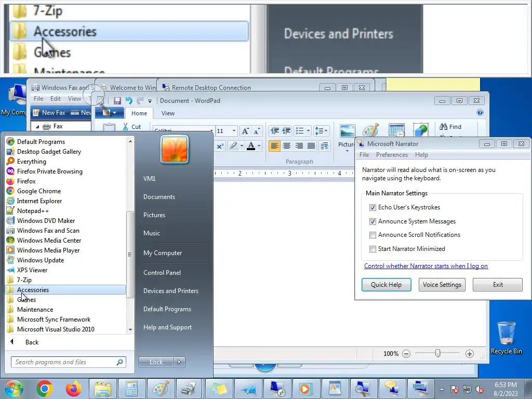Open Sticky Notes from the taskbar
Viewport: 532px width, 399px height.
(219, 389)
